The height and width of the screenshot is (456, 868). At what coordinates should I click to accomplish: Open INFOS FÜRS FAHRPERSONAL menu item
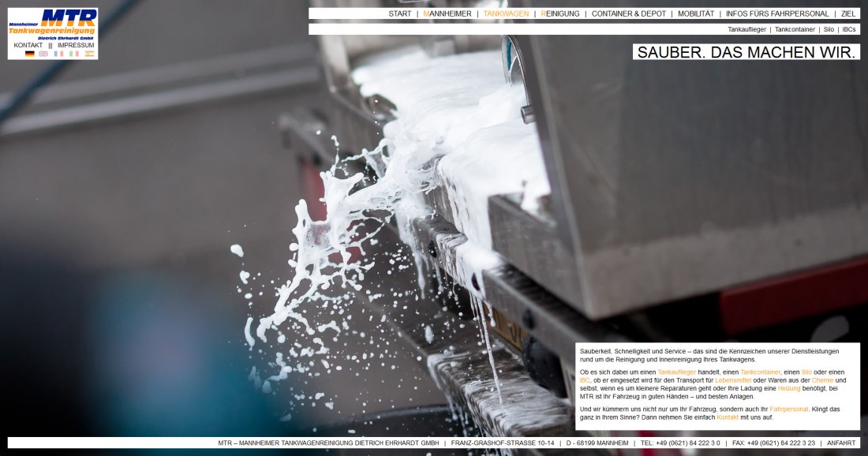pyautogui.click(x=777, y=13)
